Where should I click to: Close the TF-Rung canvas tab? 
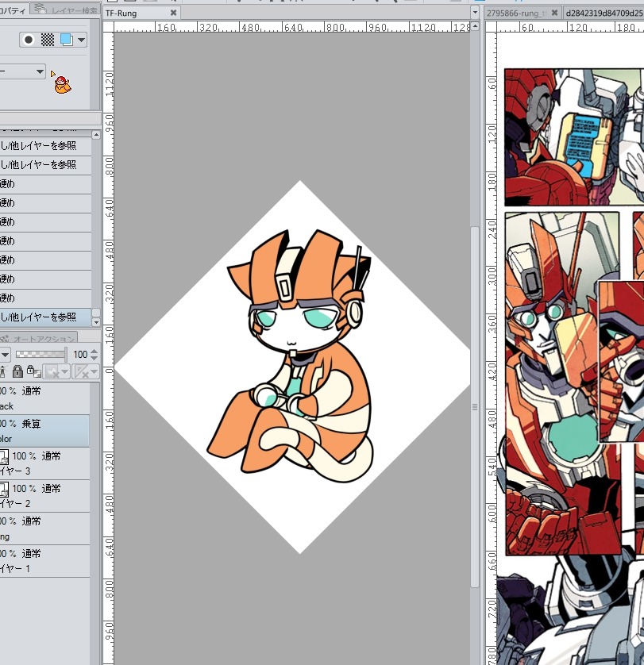click(173, 13)
